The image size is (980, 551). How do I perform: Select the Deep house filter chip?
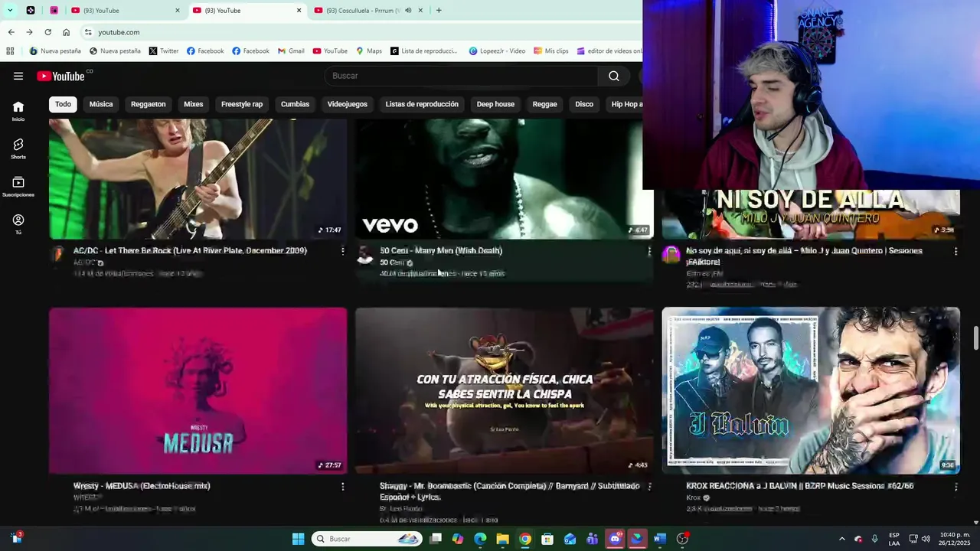point(495,104)
